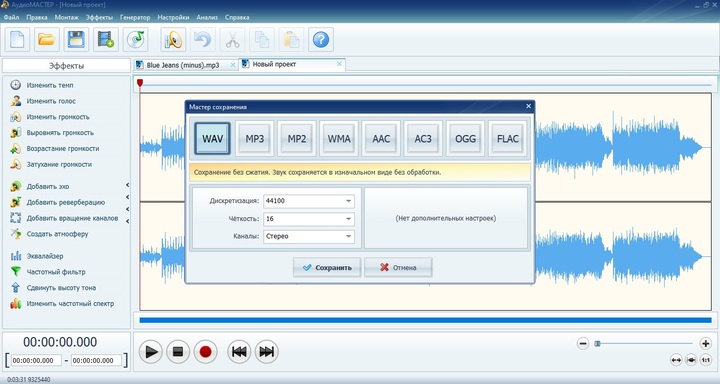Screen dimensions: 720x384
Task: Open the Частотный фильтр effect
Action: click(x=48, y=272)
